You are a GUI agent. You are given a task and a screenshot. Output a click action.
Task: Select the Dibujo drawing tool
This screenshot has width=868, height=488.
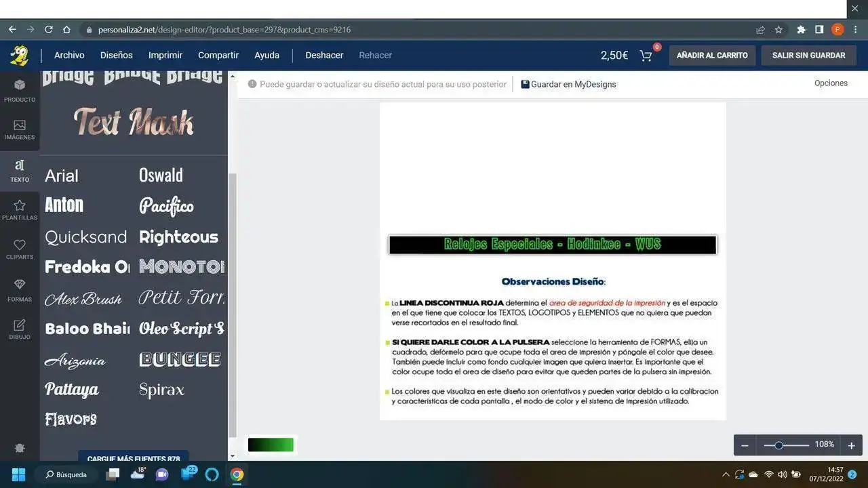[x=20, y=329]
